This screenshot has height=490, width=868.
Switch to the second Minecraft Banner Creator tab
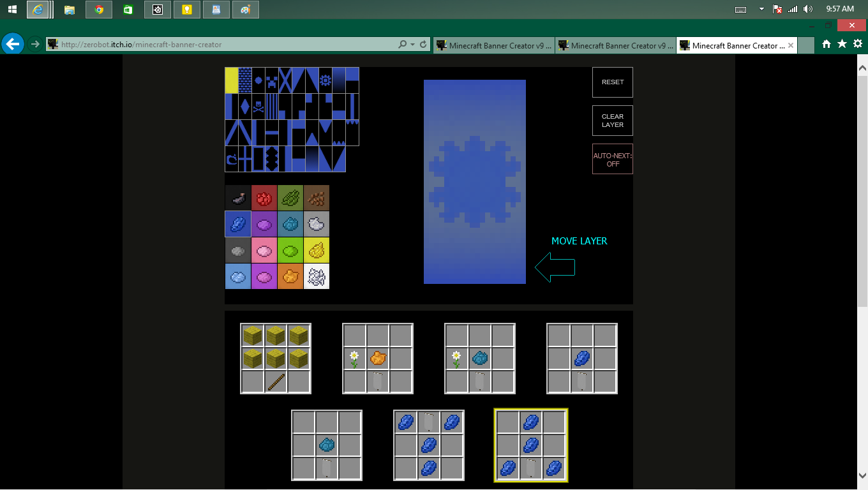point(615,45)
